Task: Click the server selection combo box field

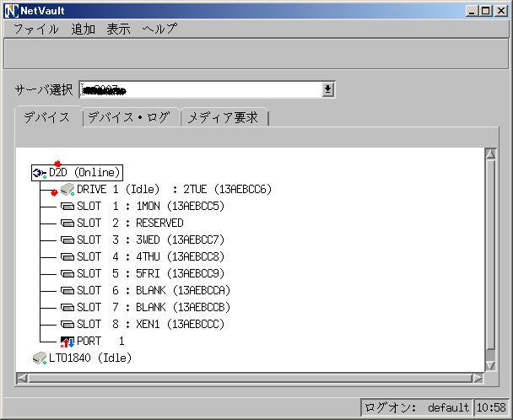Action: pyautogui.click(x=207, y=89)
